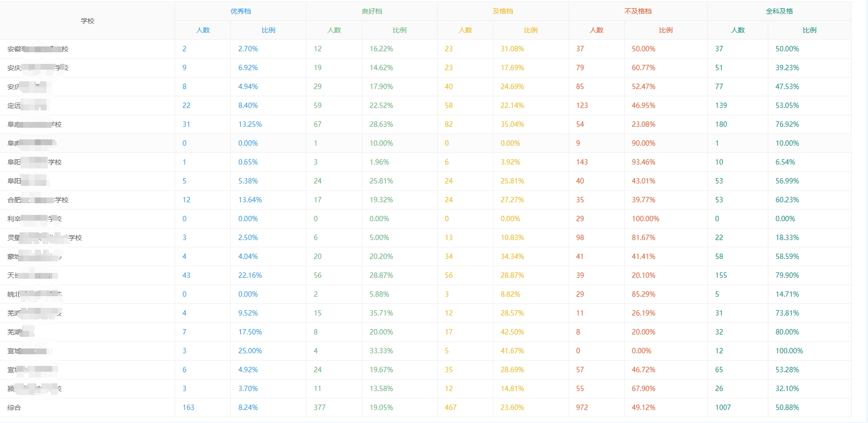Click the 163 total in 综合 row
This screenshot has height=423, width=868.
click(x=188, y=408)
